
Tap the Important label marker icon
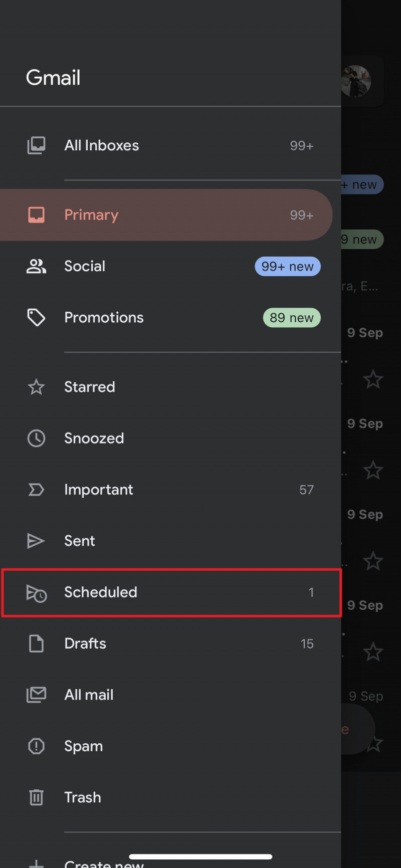tap(36, 490)
